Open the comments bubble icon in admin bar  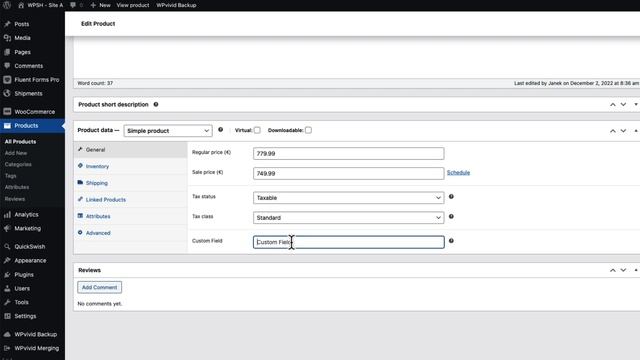(x=73, y=5)
